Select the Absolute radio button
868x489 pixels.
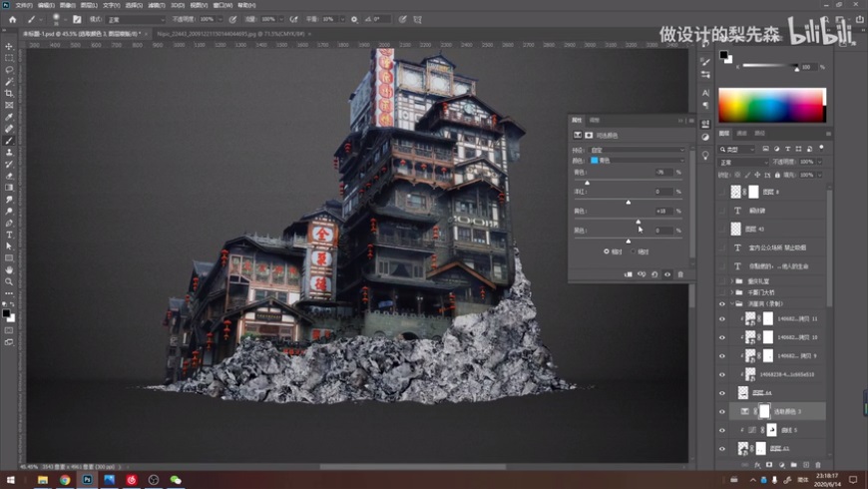coord(633,251)
